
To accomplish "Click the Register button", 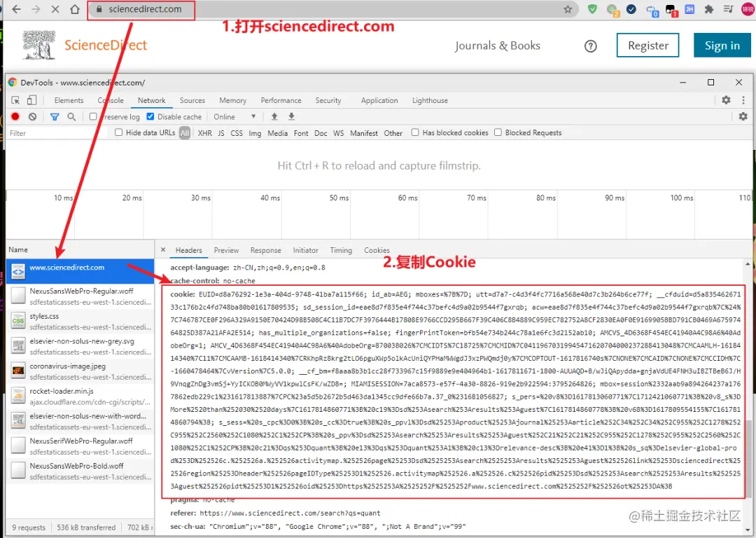I will coord(648,46).
